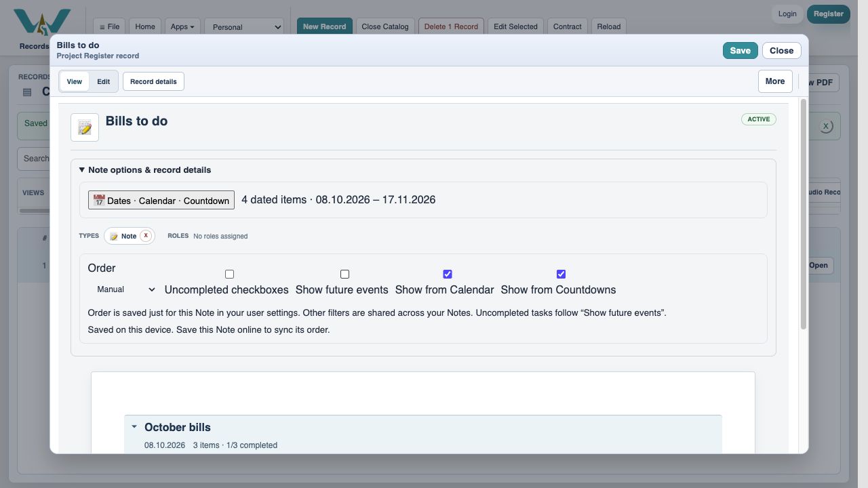Dismiss the Saved notification with x icon
The height and width of the screenshot is (488, 868).
tap(825, 126)
